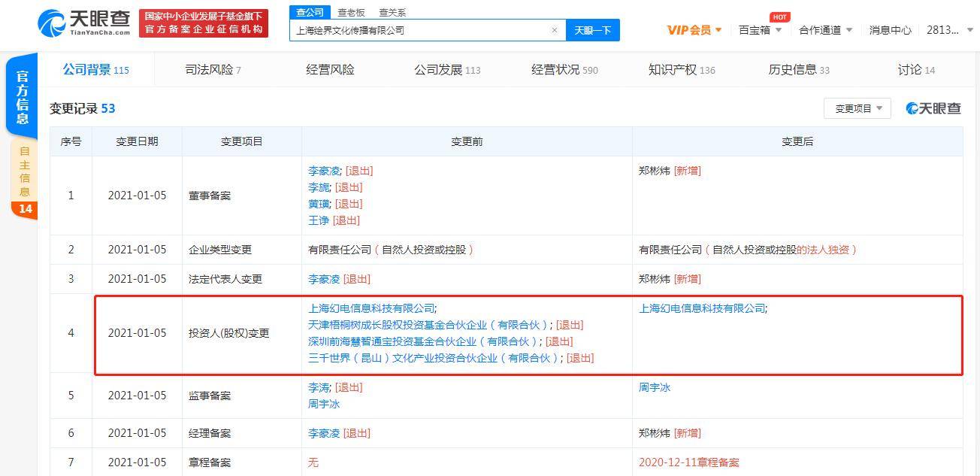The height and width of the screenshot is (476, 980).
Task: Select the 历史信息 tab
Action: pyautogui.click(x=799, y=69)
